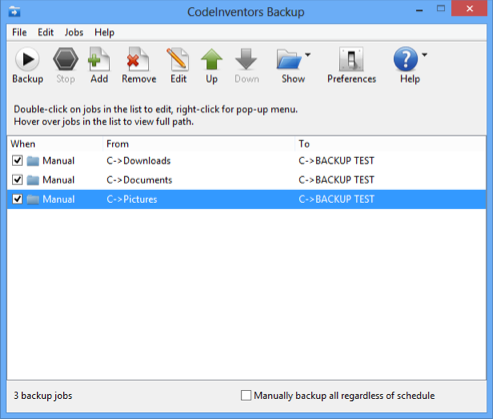Click the Show folder icon

(289, 59)
